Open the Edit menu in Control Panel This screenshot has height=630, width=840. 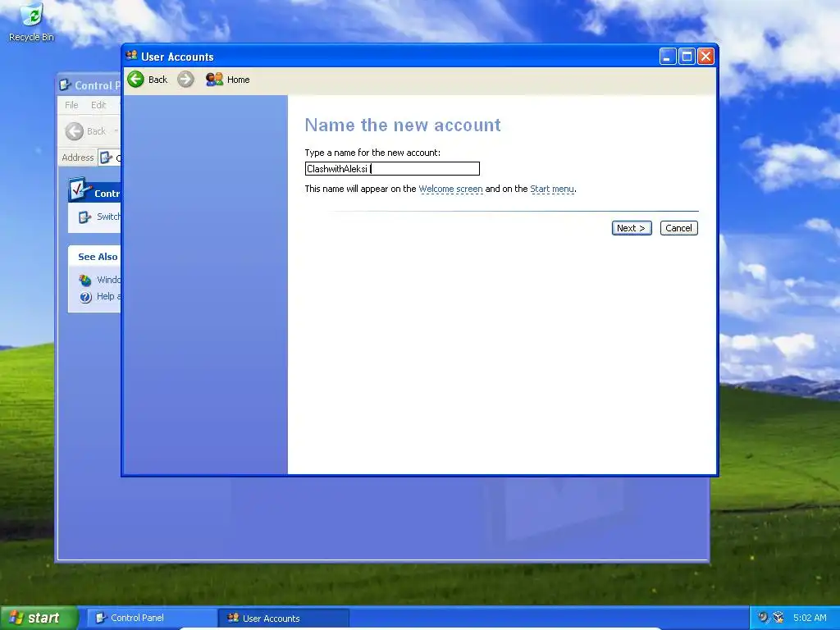[98, 105]
